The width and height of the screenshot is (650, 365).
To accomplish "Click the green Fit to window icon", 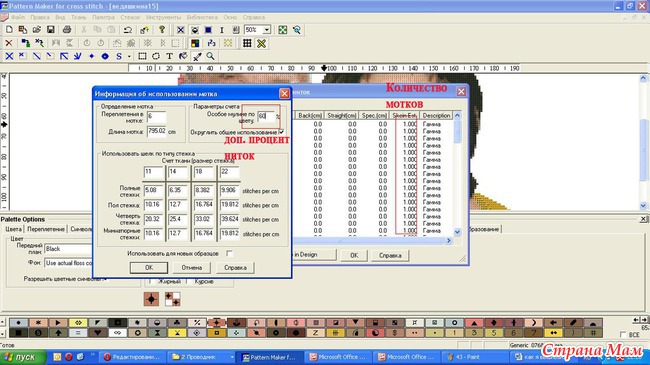I will click(x=283, y=30).
